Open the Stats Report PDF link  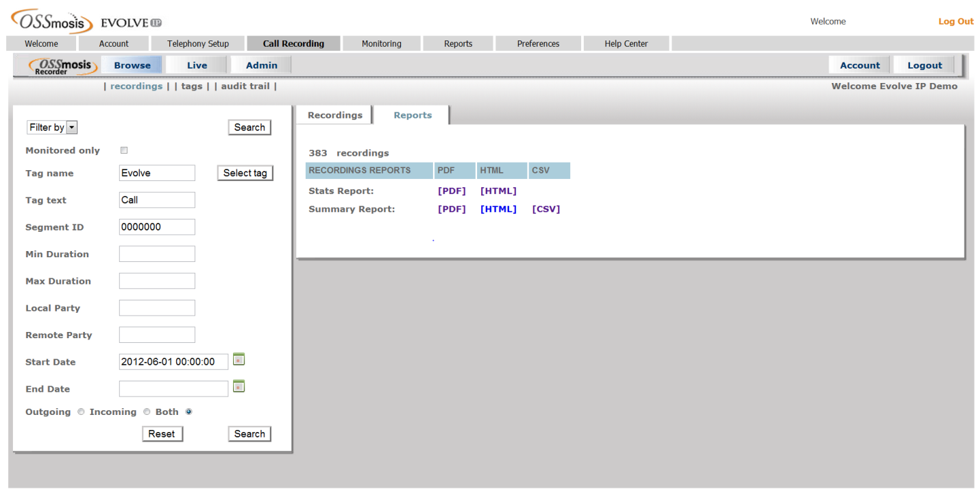[452, 191]
